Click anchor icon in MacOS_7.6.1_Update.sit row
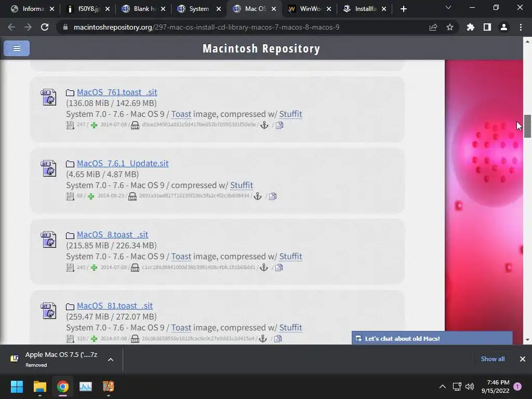 pyautogui.click(x=258, y=196)
